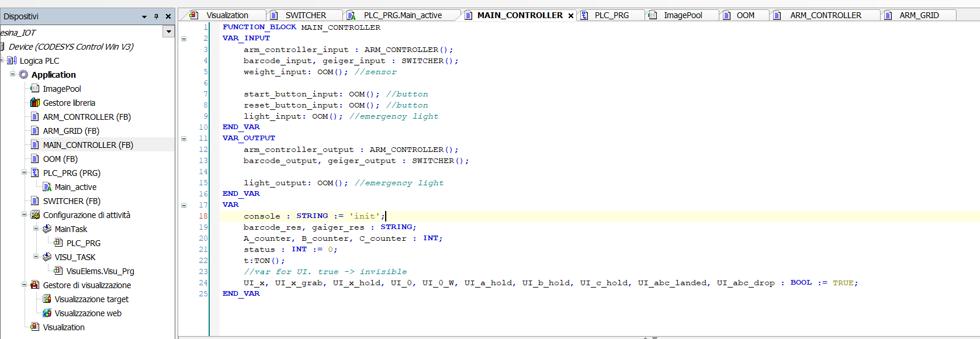Select Gestore libreria in the tree
Viewport: 980px width, 339px height.
[x=69, y=102]
